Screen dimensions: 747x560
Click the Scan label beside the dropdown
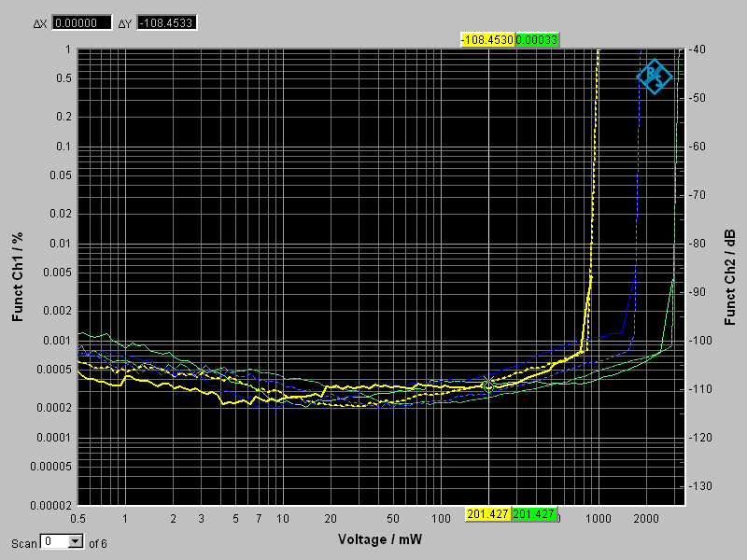24,542
